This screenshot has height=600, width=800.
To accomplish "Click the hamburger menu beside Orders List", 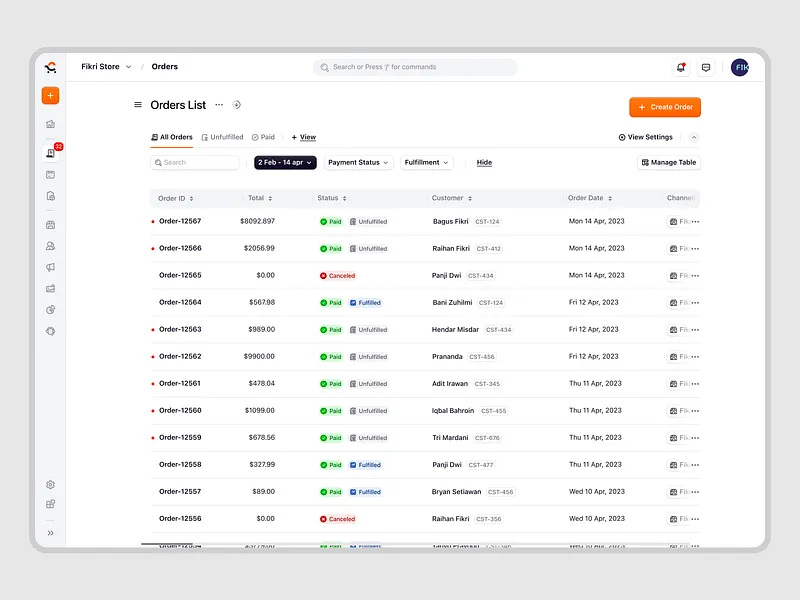I will point(138,105).
